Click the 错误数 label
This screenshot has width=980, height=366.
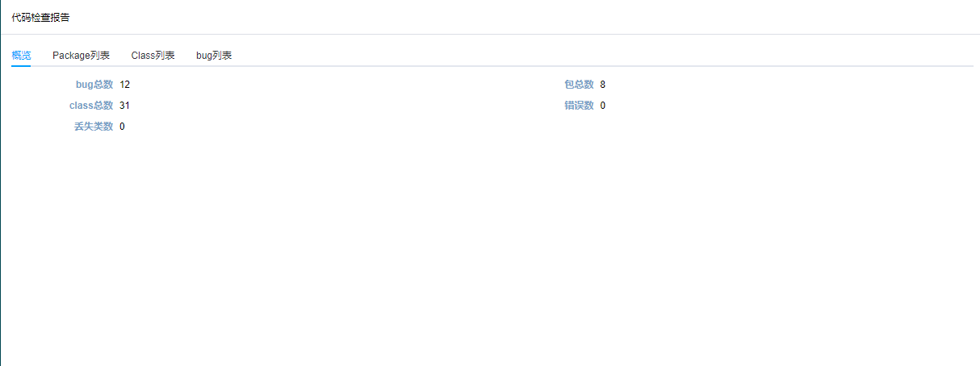pos(579,106)
